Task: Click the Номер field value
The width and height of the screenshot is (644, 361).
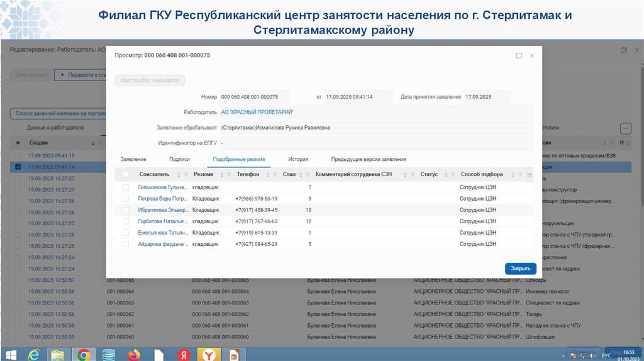Action: point(254,97)
